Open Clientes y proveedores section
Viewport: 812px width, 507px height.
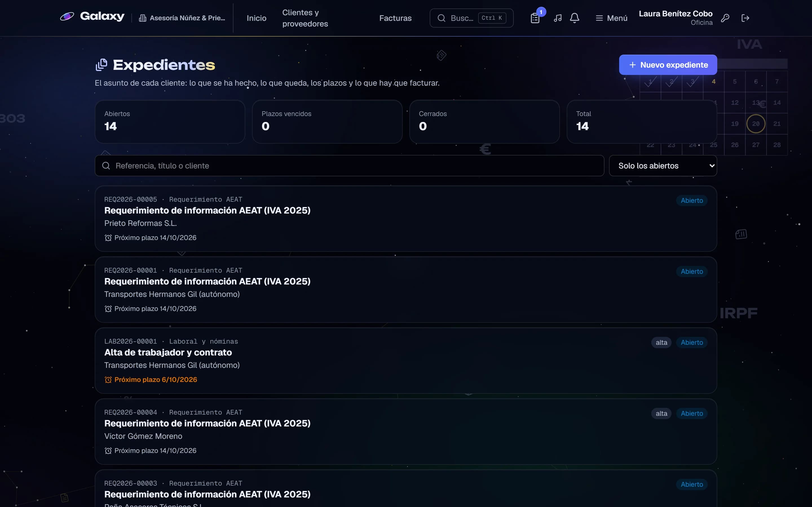click(305, 18)
